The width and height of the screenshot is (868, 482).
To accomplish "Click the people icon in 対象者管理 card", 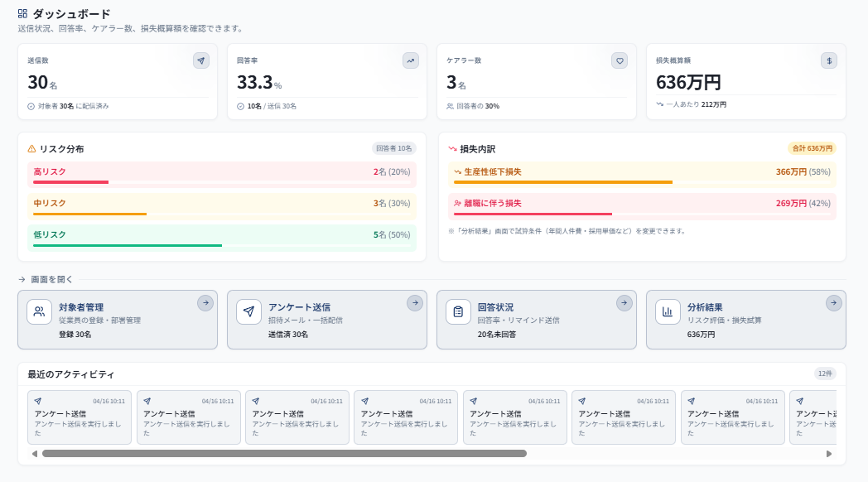I will pyautogui.click(x=40, y=312).
